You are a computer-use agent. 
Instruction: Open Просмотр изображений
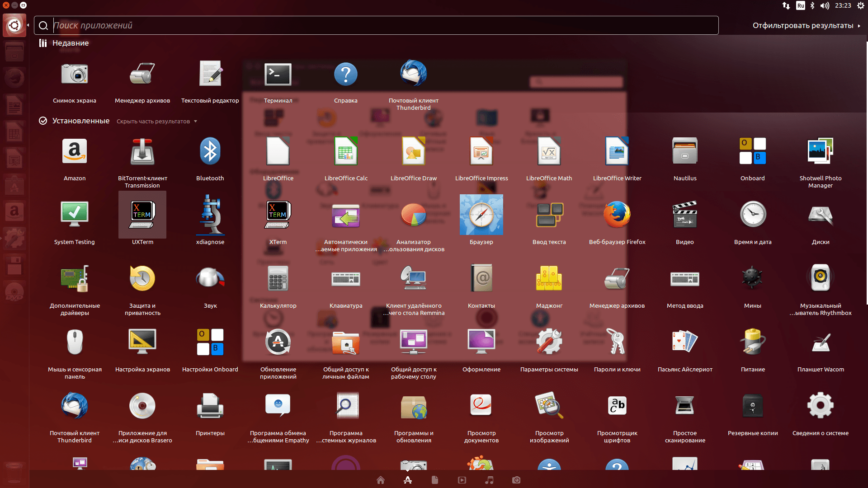point(549,406)
